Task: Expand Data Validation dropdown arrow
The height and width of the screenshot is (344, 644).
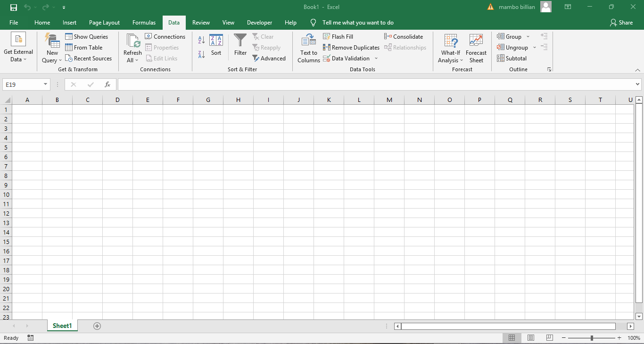Action: coord(376,59)
